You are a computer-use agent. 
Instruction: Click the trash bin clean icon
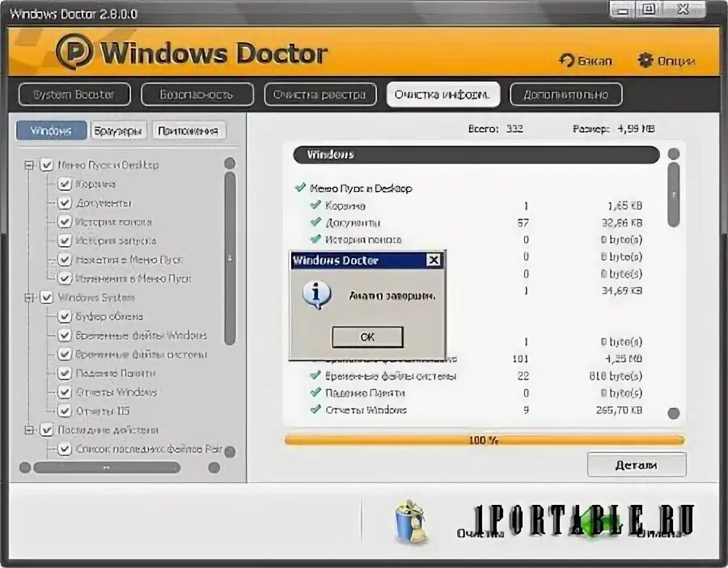pyautogui.click(x=410, y=522)
